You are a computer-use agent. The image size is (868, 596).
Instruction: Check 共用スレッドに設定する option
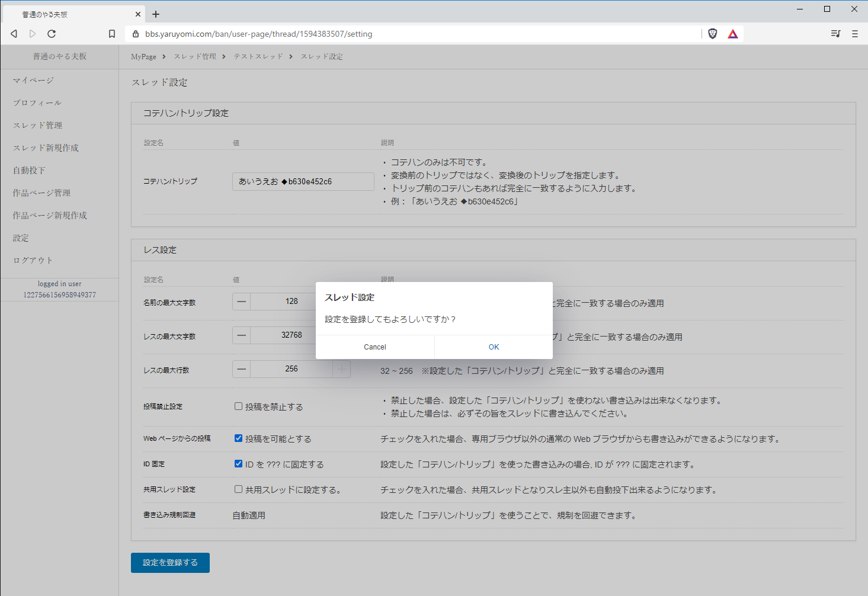click(238, 489)
